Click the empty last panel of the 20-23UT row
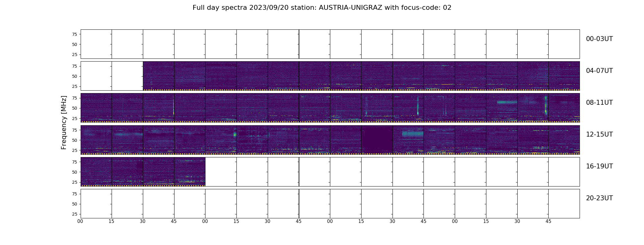The width and height of the screenshot is (644, 245). pos(564,204)
